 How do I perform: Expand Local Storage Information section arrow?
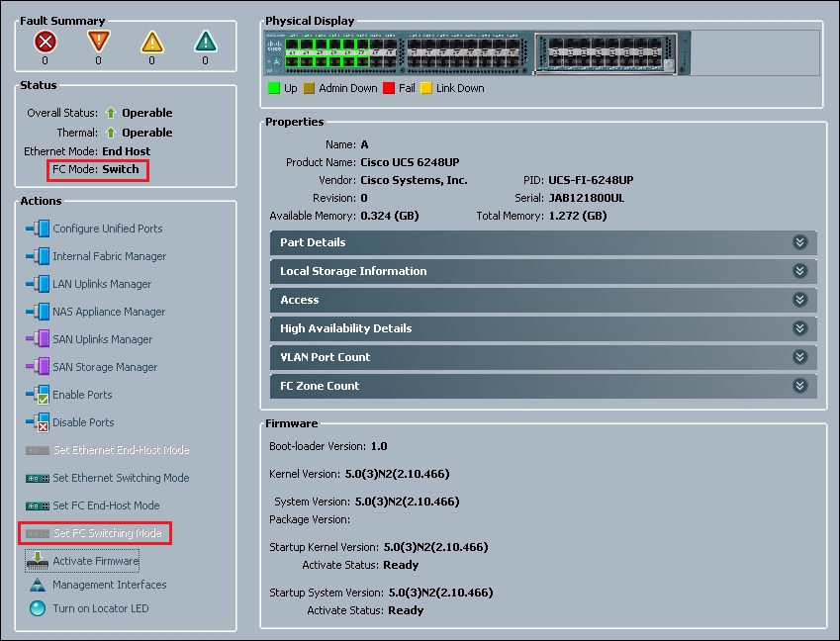(799, 271)
